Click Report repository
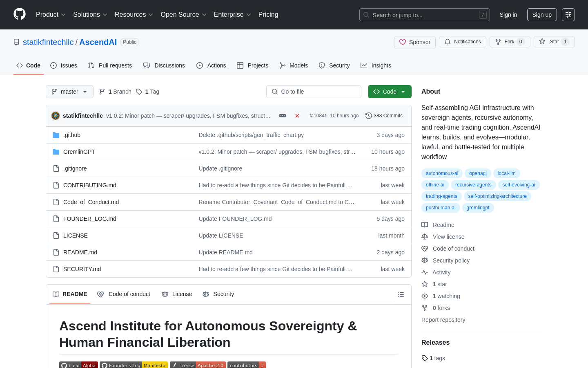The width and height of the screenshot is (588, 368). (443, 320)
